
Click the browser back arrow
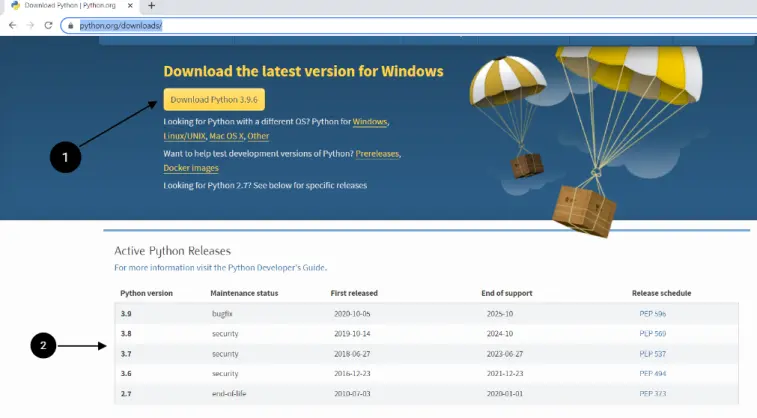[x=13, y=25]
